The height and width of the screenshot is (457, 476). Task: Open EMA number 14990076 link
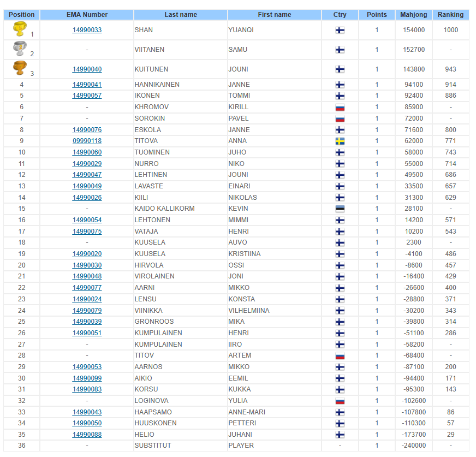[87, 129]
